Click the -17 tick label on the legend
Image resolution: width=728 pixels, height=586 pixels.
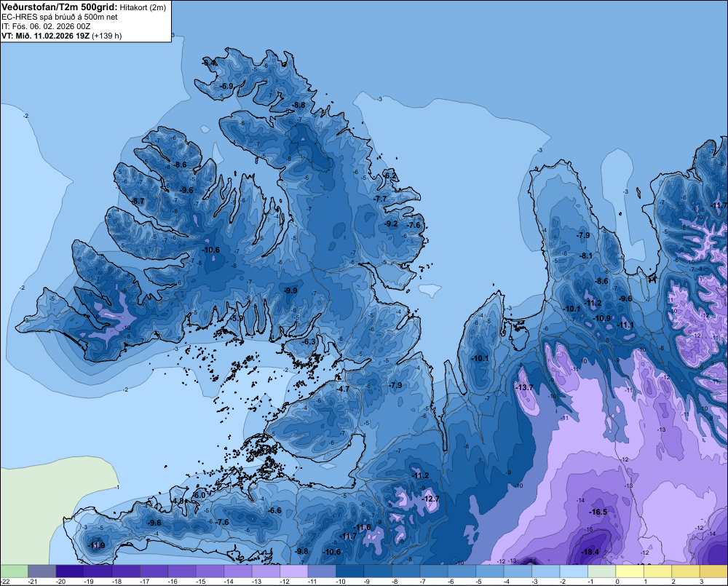[144, 582]
